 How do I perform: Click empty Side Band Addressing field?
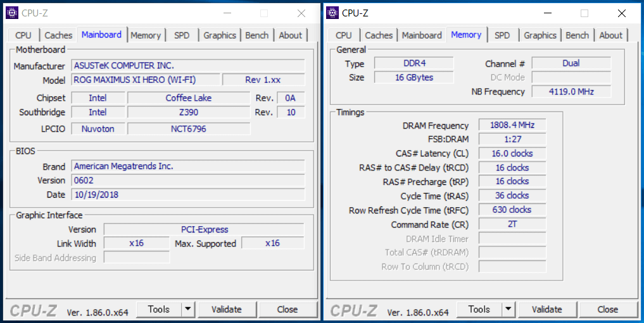136,257
